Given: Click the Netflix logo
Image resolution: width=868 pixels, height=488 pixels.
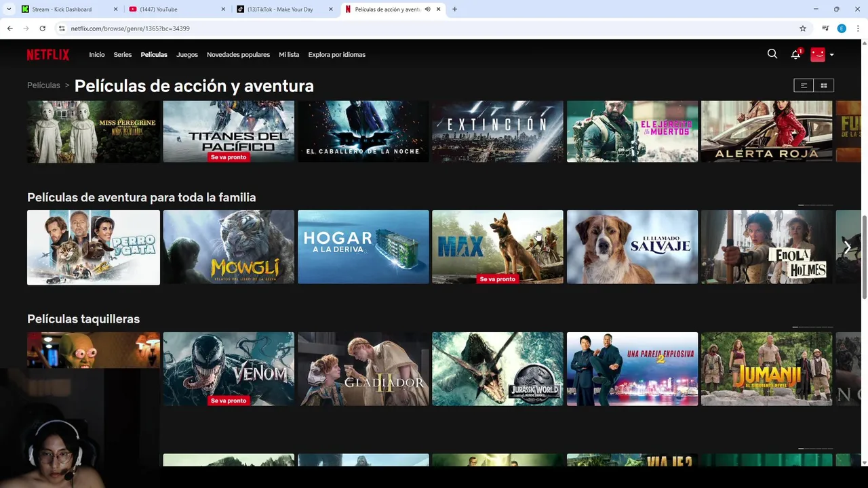Looking at the screenshot, I should (48, 55).
